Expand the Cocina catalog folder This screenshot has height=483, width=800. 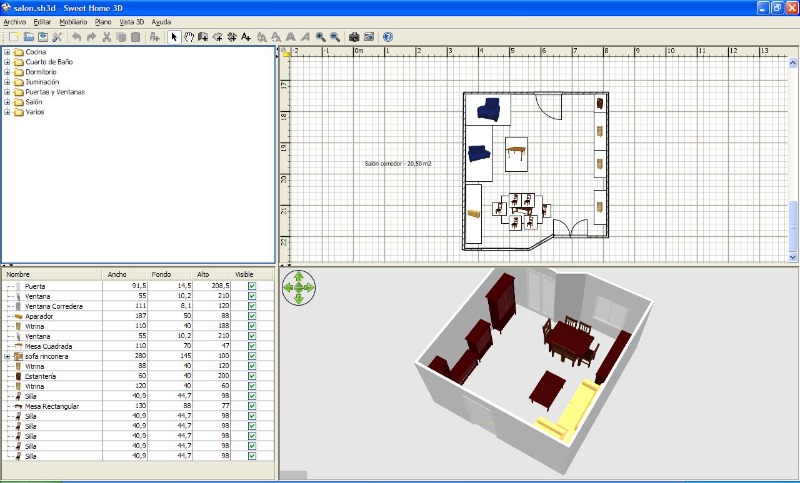coord(7,52)
